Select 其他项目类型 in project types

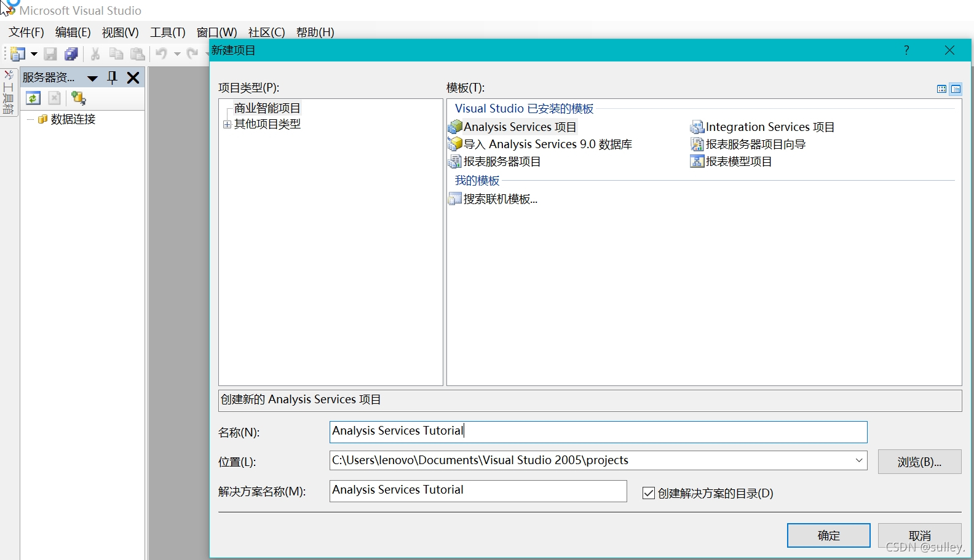click(x=267, y=124)
